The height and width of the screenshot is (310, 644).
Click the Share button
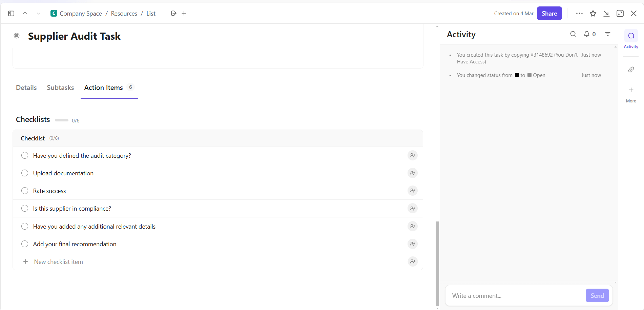[549, 13]
